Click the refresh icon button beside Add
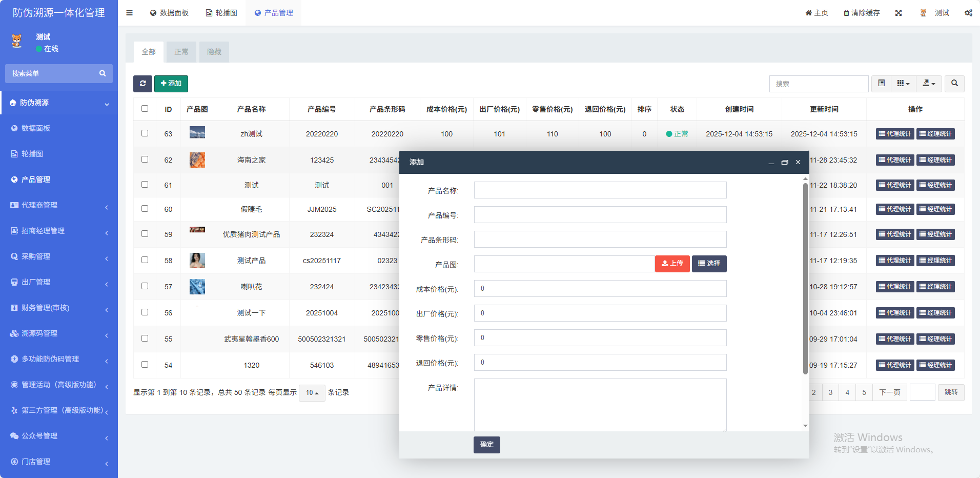Image resolution: width=980 pixels, height=478 pixels. point(142,84)
